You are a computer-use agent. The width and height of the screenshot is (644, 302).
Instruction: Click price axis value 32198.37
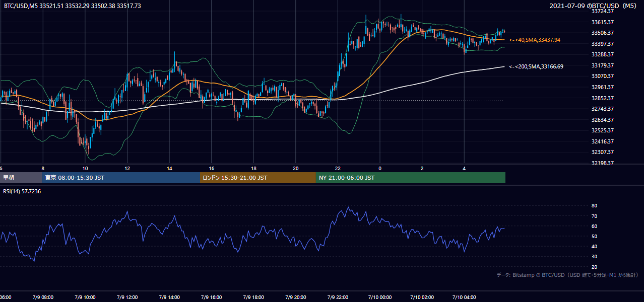point(602,163)
